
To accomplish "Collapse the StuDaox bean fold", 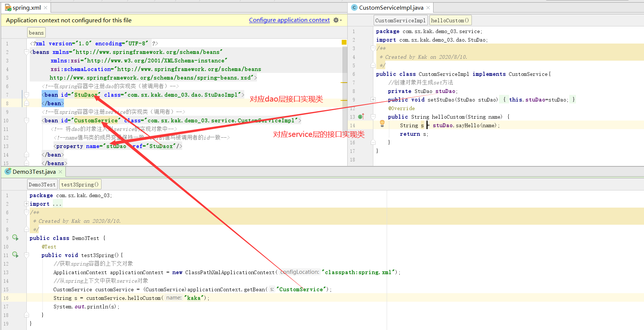I will point(26,95).
